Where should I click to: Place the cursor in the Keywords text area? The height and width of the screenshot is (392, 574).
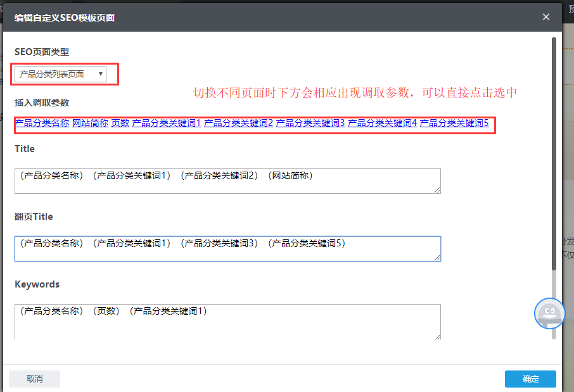point(227,321)
